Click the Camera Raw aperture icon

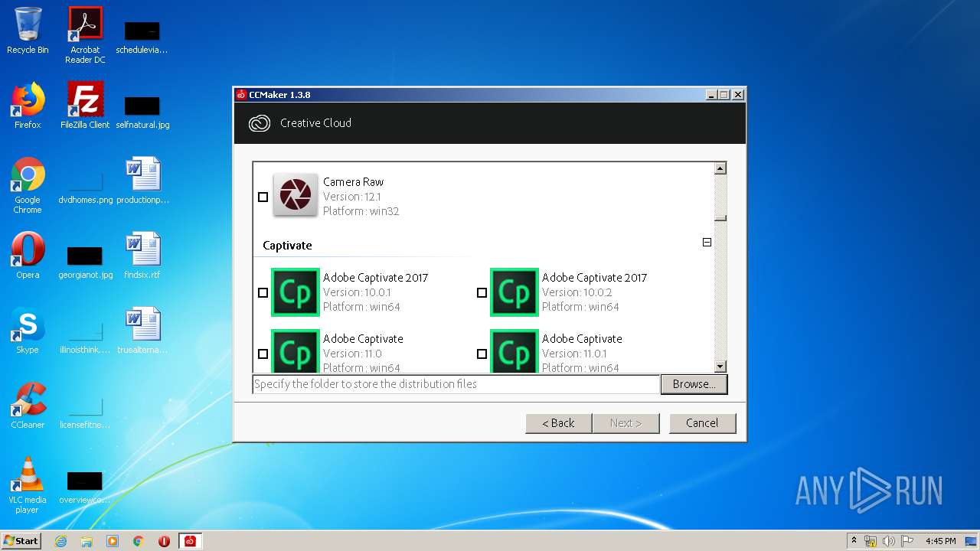point(295,196)
